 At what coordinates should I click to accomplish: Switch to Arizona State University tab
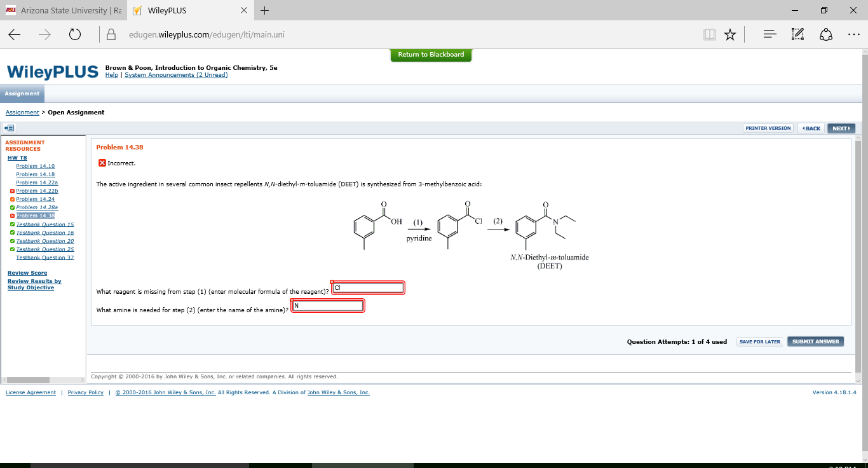[64, 10]
